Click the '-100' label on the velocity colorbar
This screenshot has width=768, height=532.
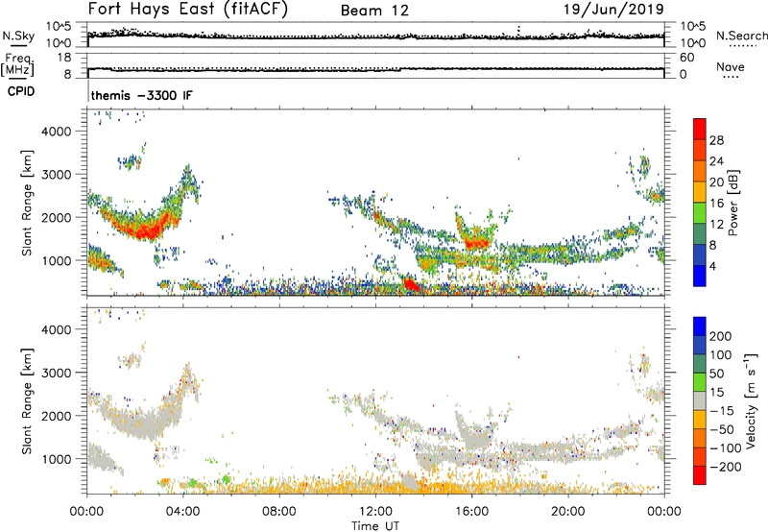[726, 447]
